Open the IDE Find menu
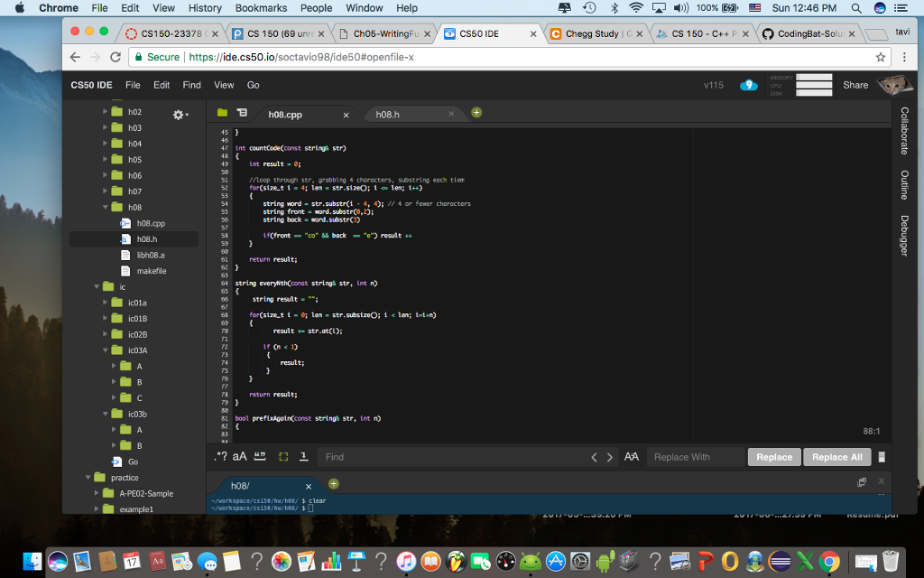Screen dimensions: 924x578 tap(191, 85)
